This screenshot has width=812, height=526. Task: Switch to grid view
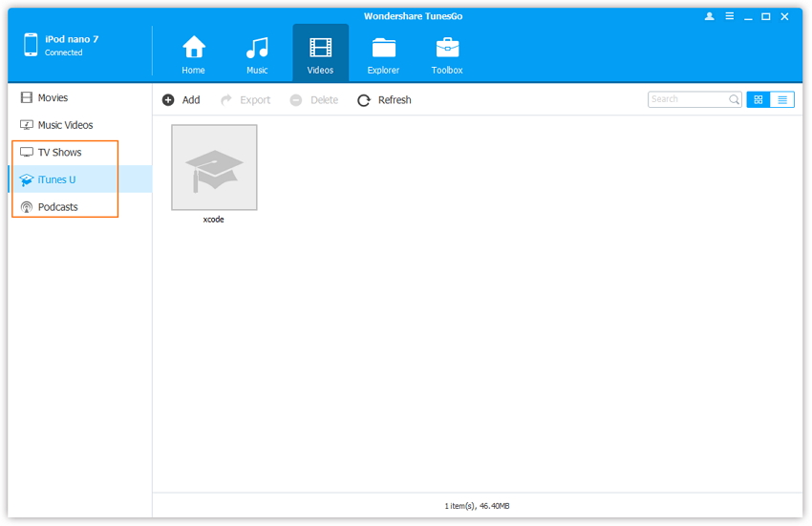(758, 99)
